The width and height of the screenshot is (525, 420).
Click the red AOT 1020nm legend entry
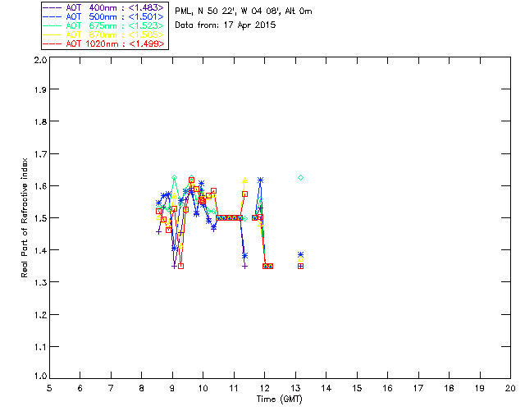[x=103, y=43]
